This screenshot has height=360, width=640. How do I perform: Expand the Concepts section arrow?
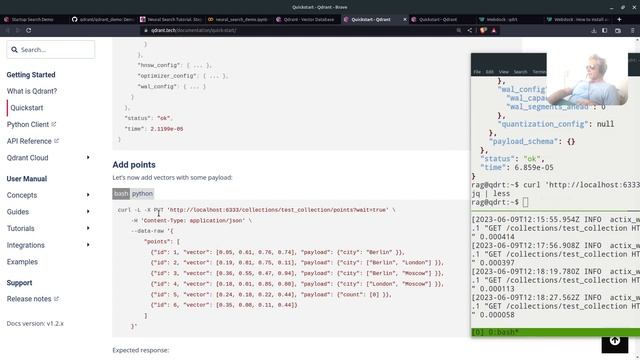[88, 195]
